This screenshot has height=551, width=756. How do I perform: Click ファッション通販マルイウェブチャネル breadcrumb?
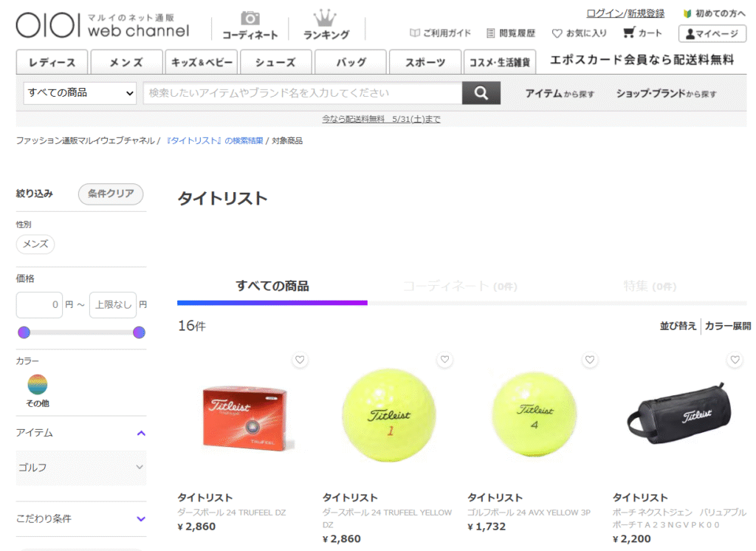86,140
